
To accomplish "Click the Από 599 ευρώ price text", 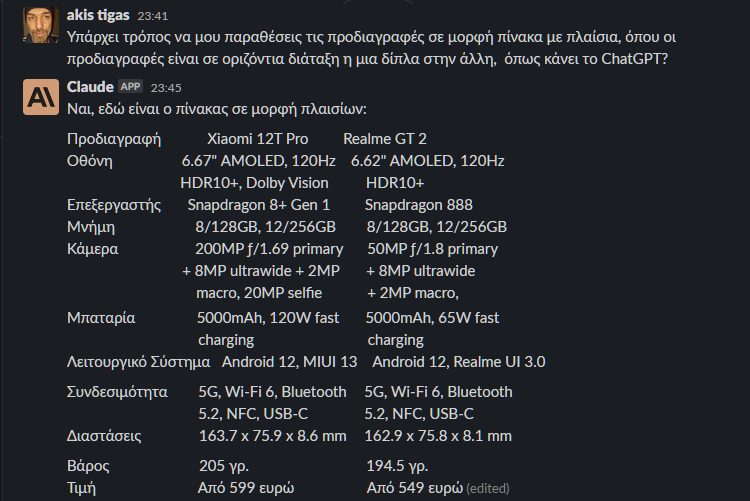I will pos(246,488).
